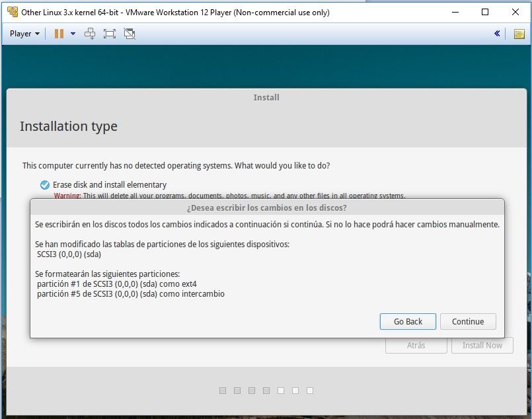Enter full screen mode
The image size is (532, 419).
point(110,34)
